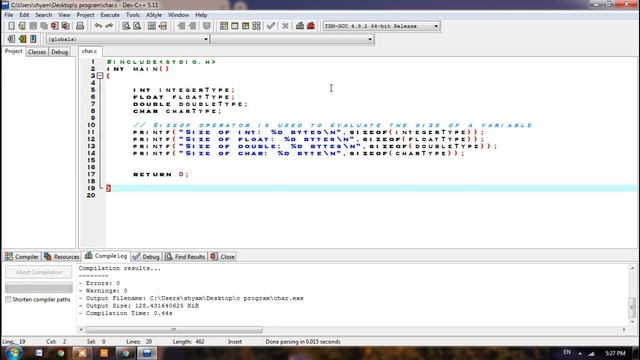Create a new source file from toolbar
The width and height of the screenshot is (640, 360).
(x=11, y=26)
